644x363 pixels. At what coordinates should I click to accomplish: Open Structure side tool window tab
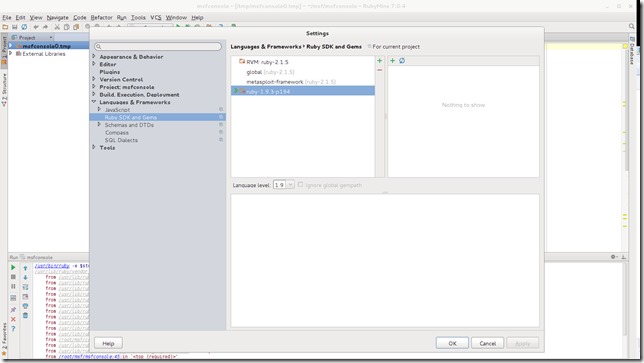pyautogui.click(x=4, y=90)
